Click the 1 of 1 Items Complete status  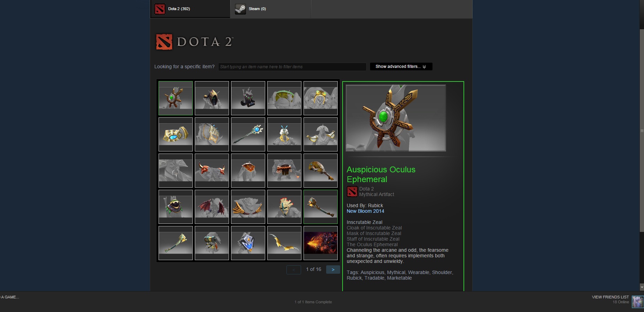(x=313, y=302)
